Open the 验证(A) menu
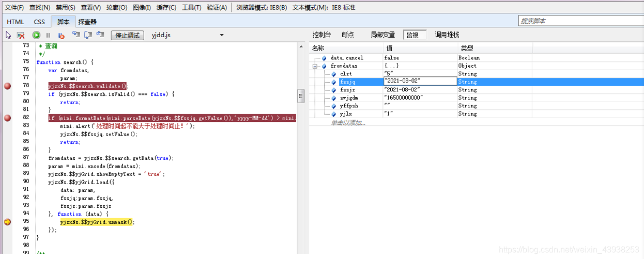 pos(217,8)
